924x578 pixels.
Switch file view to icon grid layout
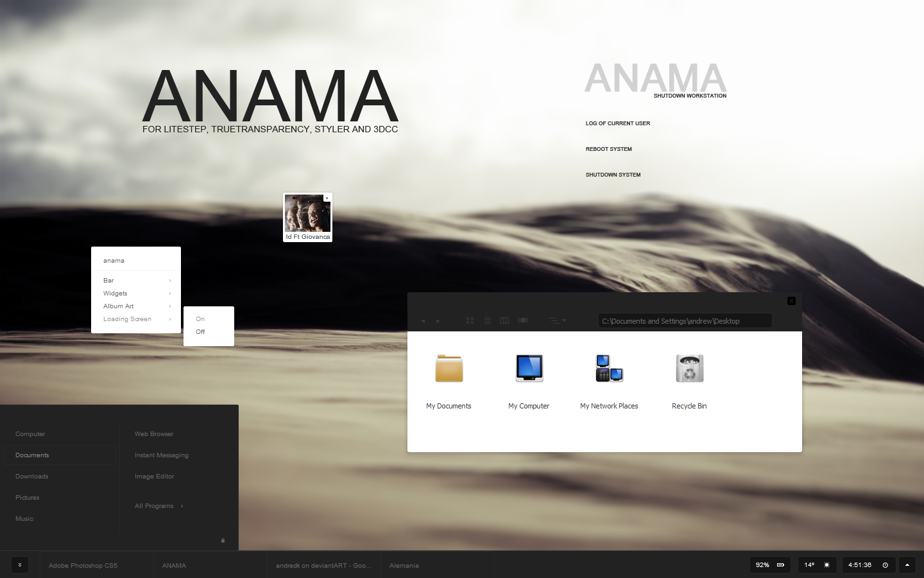(x=470, y=320)
